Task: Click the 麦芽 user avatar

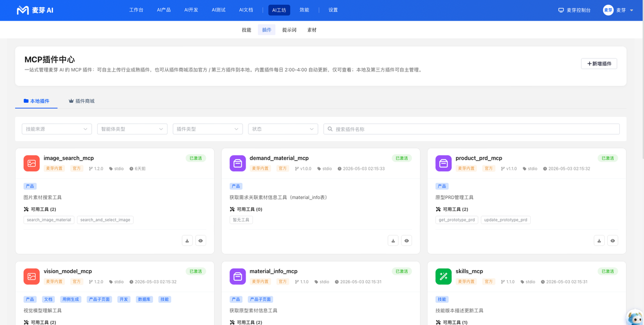Action: [608, 10]
